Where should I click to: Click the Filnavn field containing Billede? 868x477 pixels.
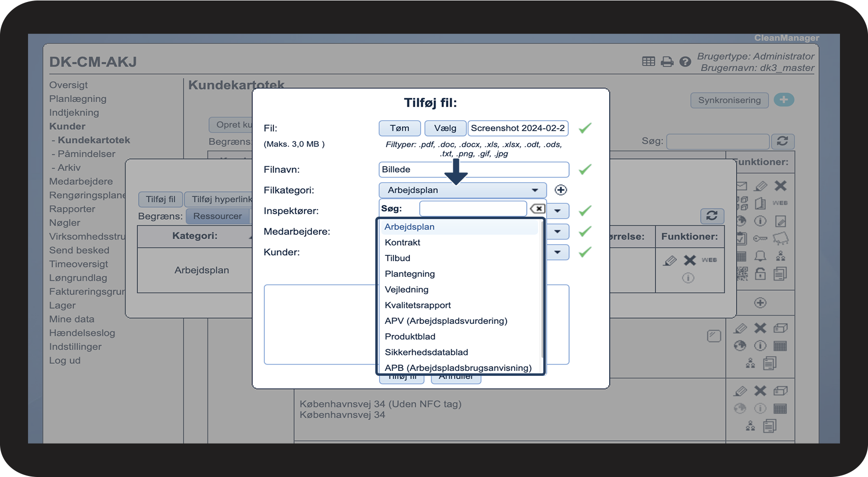(474, 169)
